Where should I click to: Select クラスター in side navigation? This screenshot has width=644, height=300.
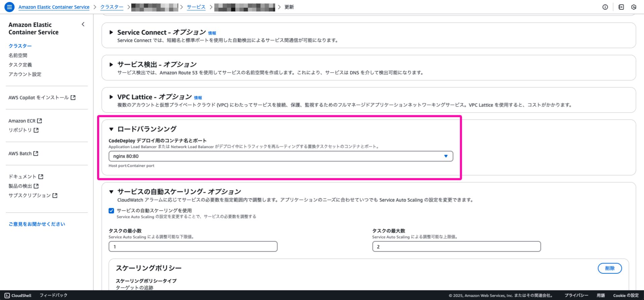tap(20, 46)
